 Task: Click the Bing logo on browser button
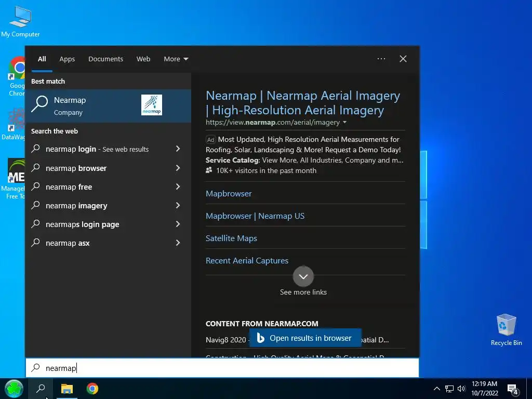[261, 338]
